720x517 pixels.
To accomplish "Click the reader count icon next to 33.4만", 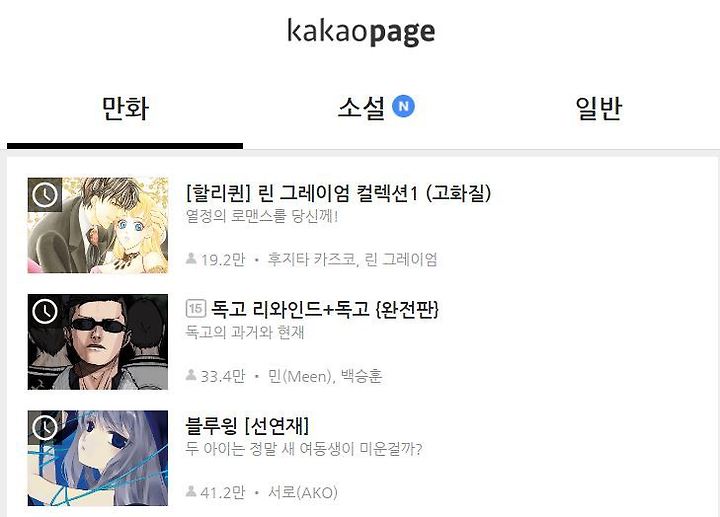I will tap(191, 376).
